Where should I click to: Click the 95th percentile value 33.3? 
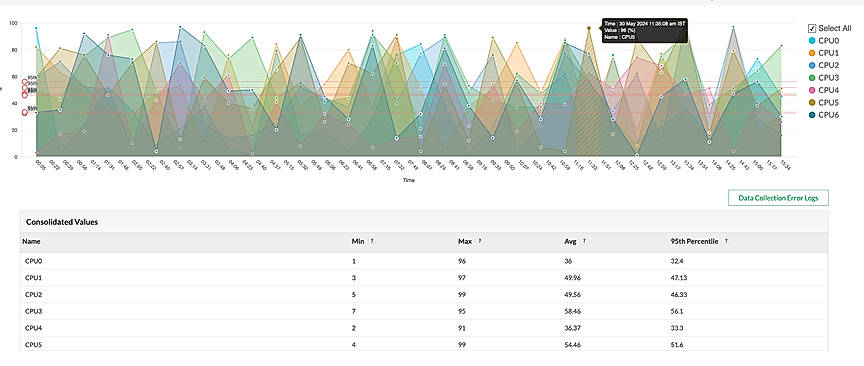pos(677,328)
